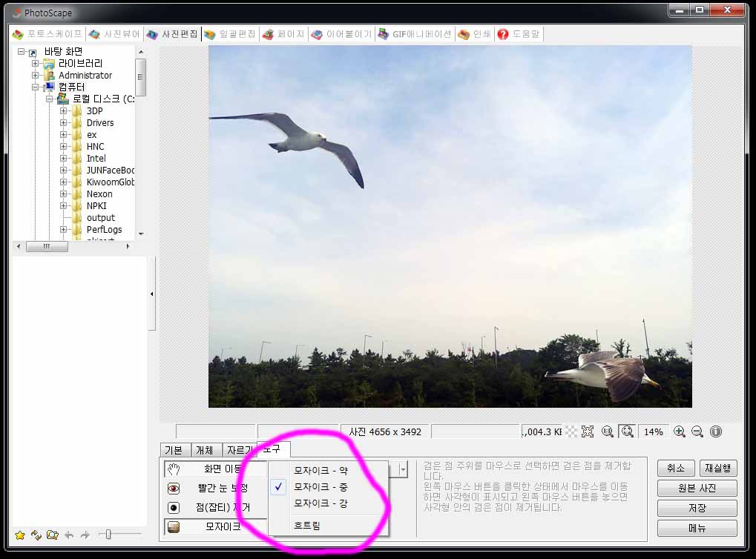Image resolution: width=756 pixels, height=559 pixels.
Task: Click the undo back arrow icon
Action: point(69,535)
